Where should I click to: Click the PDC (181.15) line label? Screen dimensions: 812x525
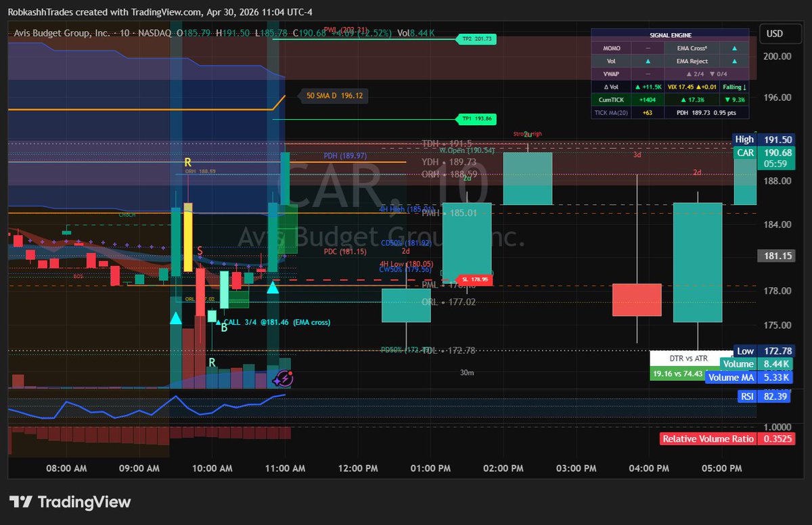coord(345,251)
